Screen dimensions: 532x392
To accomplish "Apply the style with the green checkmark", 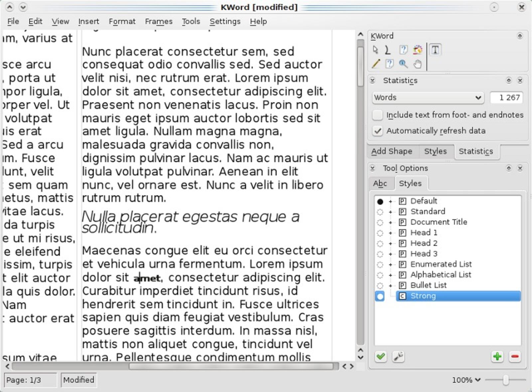I will 381,356.
